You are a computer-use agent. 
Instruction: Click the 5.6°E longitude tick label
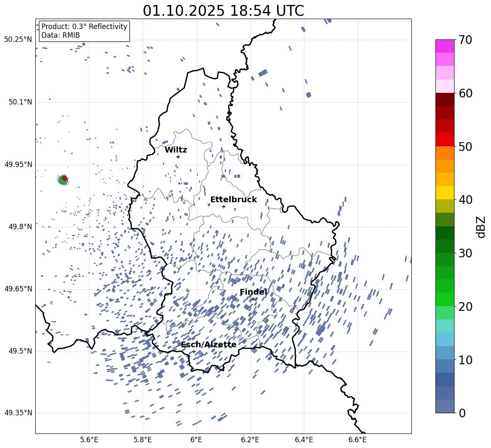tap(89, 440)
